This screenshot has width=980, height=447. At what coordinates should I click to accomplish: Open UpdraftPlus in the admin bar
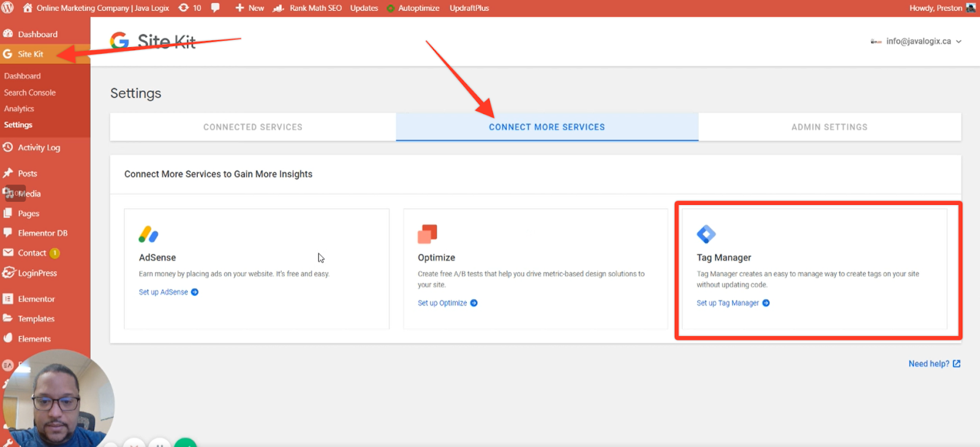coord(469,8)
